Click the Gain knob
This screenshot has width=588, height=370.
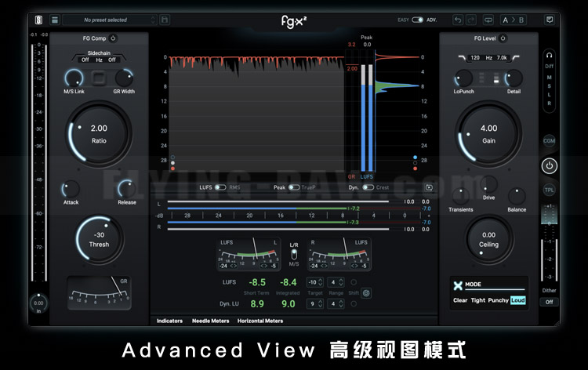(x=488, y=134)
